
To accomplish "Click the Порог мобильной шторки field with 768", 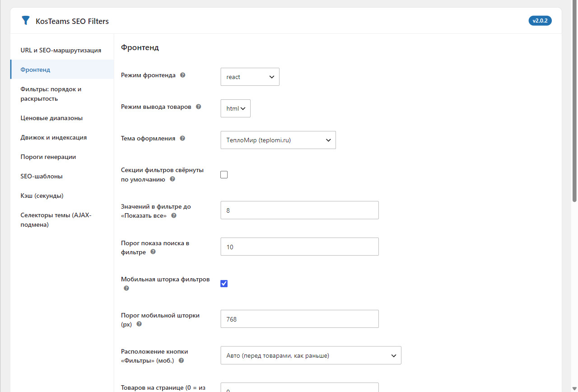I will pos(300,319).
